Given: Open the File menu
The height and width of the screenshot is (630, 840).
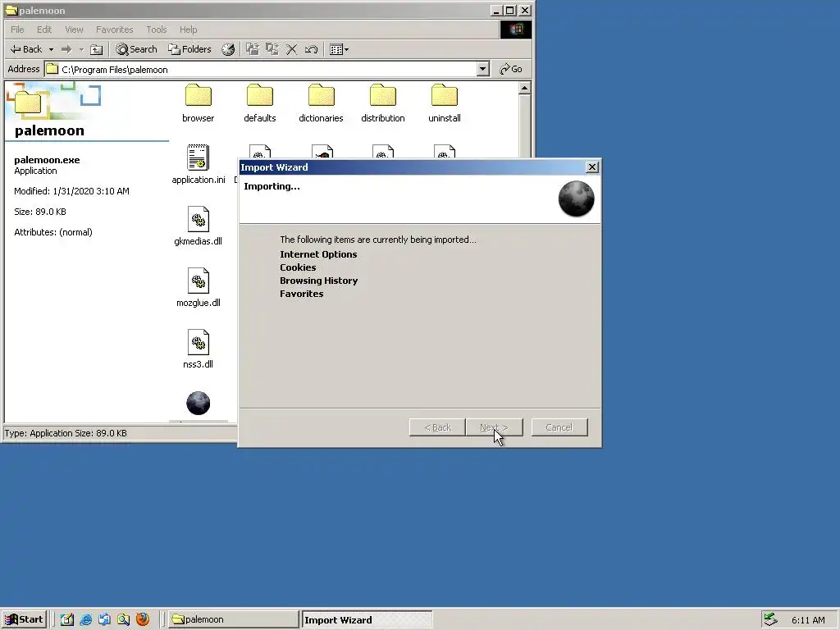Looking at the screenshot, I should coord(17,30).
